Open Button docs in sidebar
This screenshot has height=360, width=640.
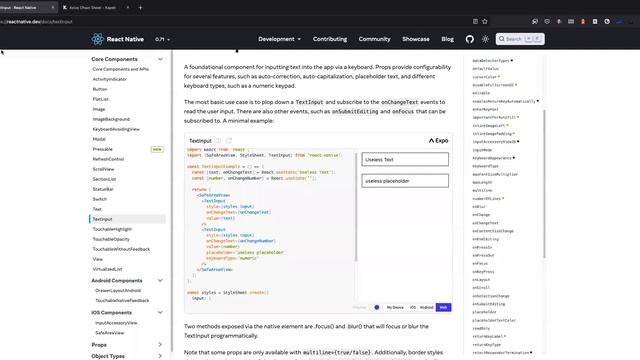pos(100,89)
